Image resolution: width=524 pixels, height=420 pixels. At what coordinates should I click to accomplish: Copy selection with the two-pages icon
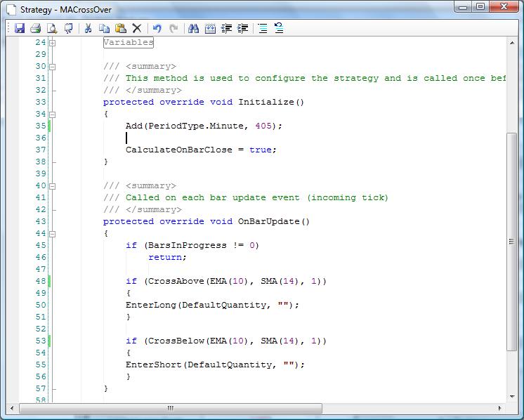pyautogui.click(x=104, y=28)
